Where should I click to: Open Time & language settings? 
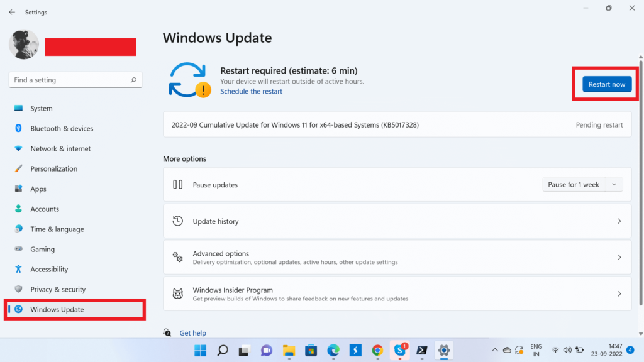point(74,229)
